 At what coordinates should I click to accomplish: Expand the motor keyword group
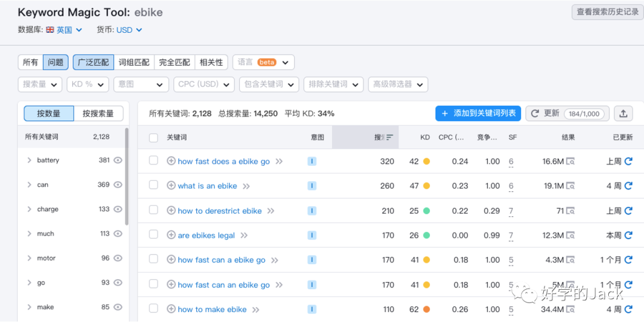click(x=29, y=258)
